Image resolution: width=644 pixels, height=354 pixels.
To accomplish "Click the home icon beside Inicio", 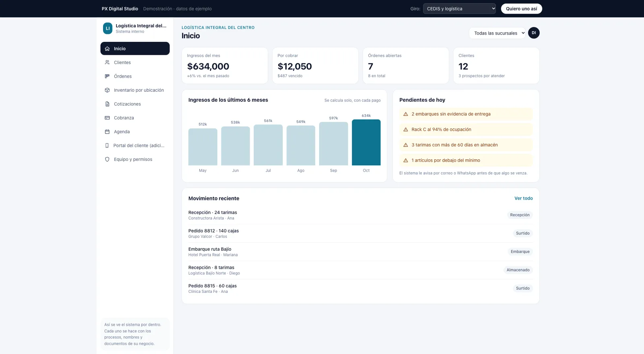I will pos(107,49).
